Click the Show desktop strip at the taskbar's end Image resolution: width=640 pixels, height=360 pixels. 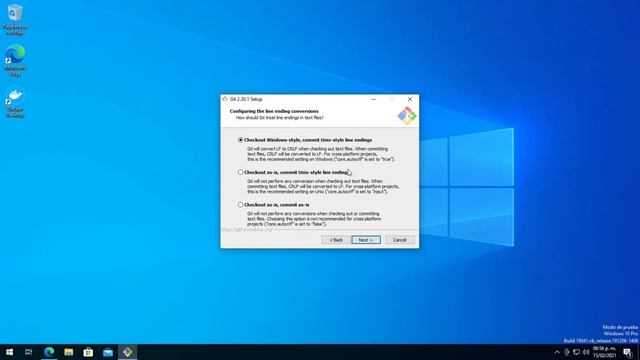click(638, 352)
